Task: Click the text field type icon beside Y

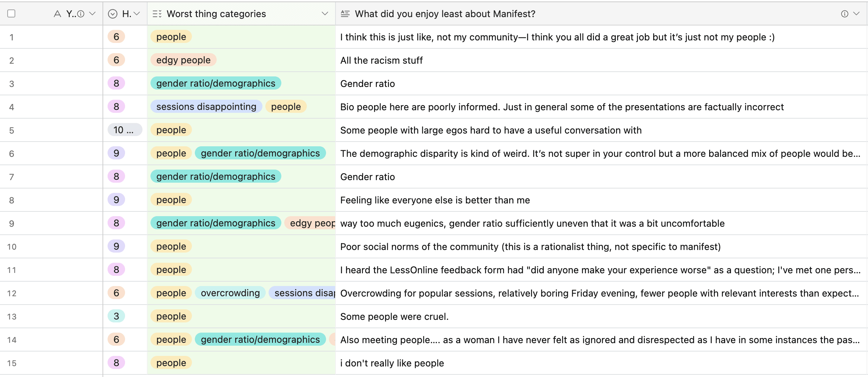Action: (57, 14)
